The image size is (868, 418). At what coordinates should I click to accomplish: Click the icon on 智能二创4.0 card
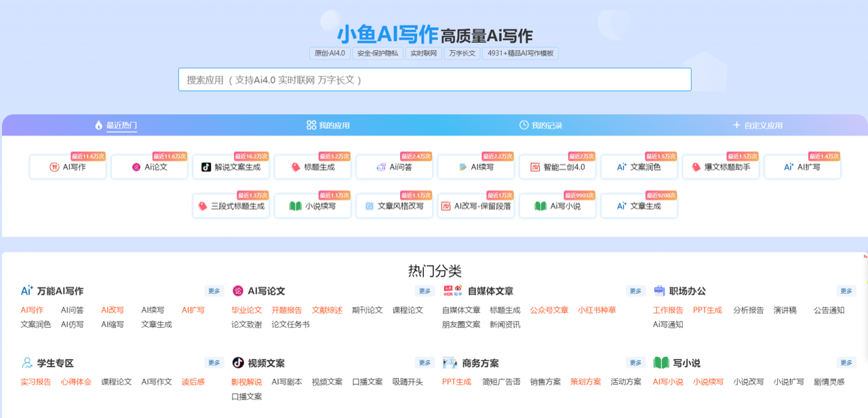(535, 167)
